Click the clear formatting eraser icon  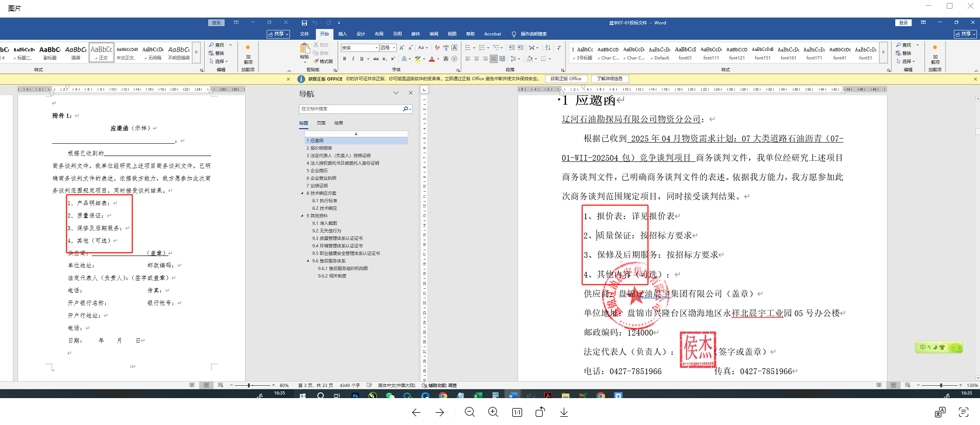click(437, 48)
